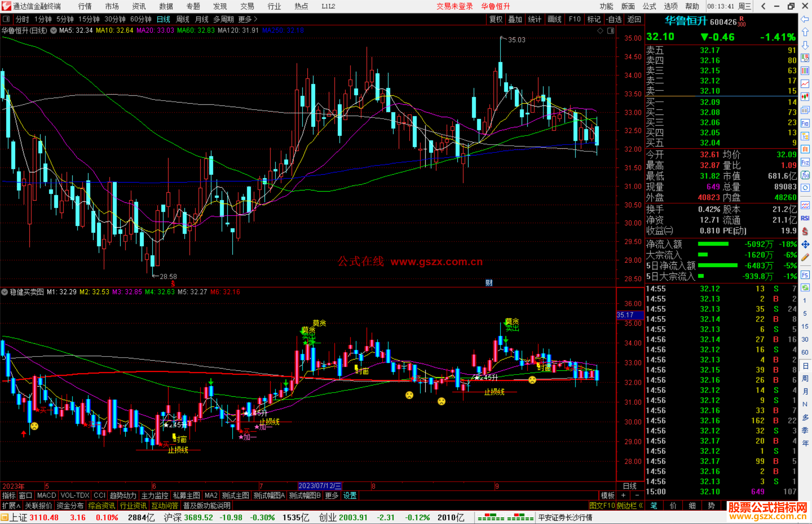Click the stacked windows sidebar icon
812x524 pixels.
[x=805, y=110]
